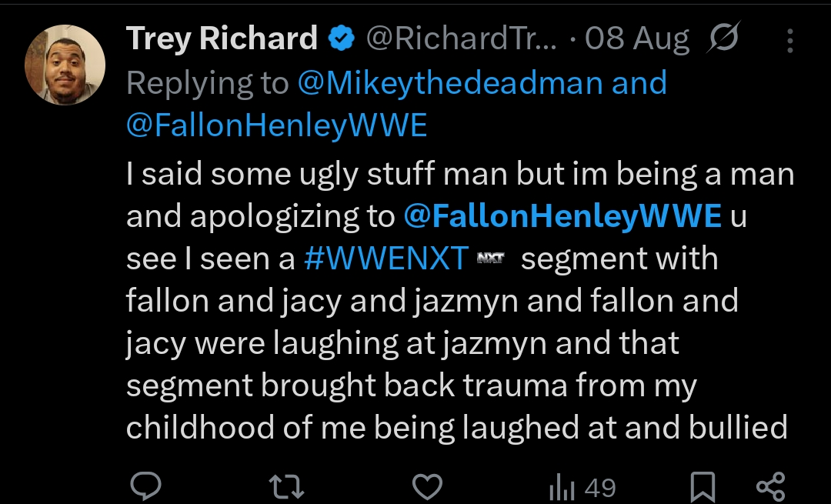This screenshot has width=831, height=504.
Task: Click the blue verified badge
Action: tap(342, 38)
